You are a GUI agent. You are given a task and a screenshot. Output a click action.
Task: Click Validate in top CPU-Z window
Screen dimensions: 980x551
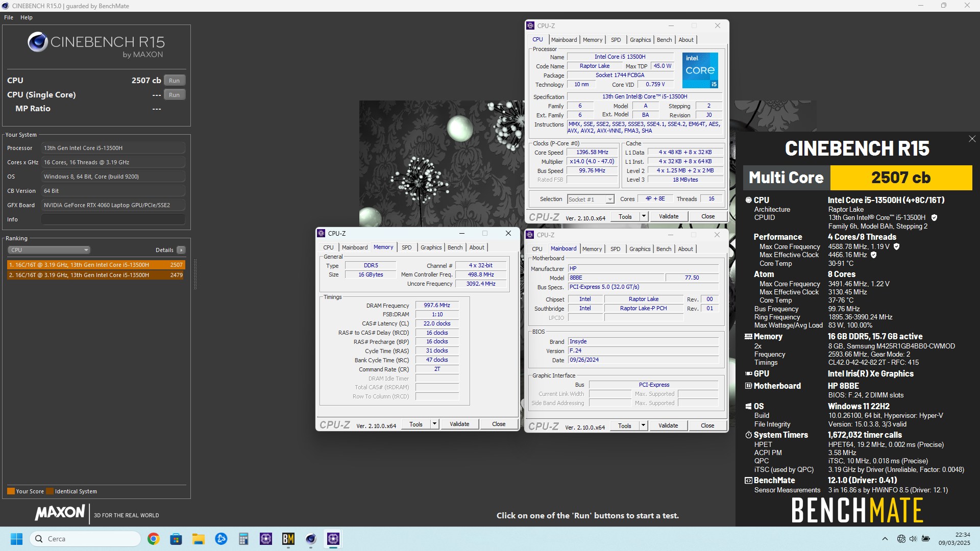point(669,216)
